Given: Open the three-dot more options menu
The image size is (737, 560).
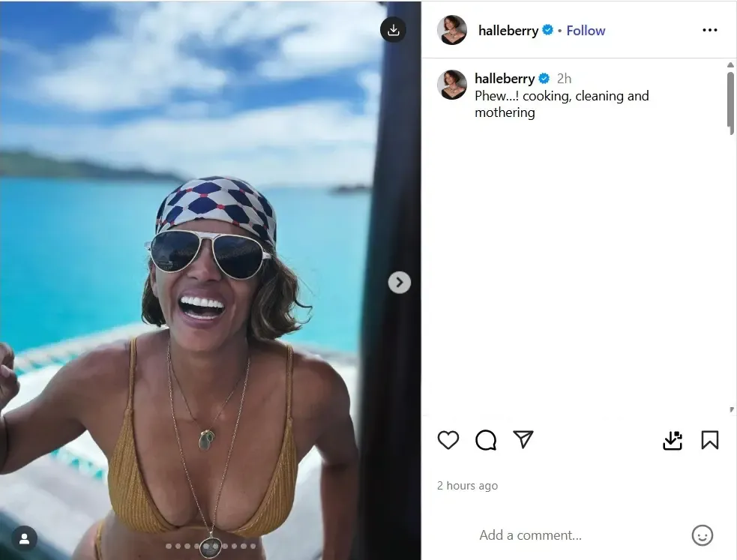Looking at the screenshot, I should point(709,30).
